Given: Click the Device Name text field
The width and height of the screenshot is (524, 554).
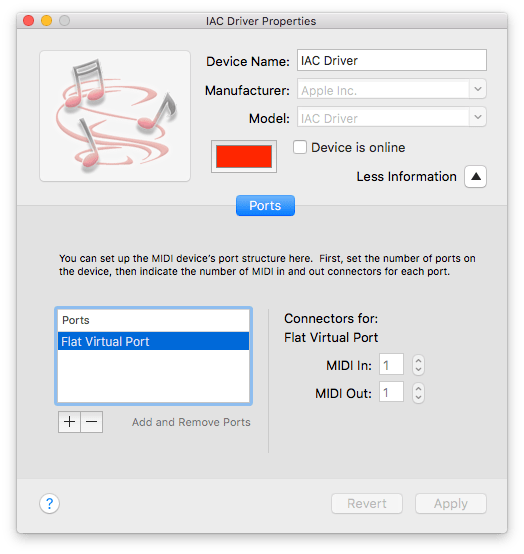Looking at the screenshot, I should [391, 60].
